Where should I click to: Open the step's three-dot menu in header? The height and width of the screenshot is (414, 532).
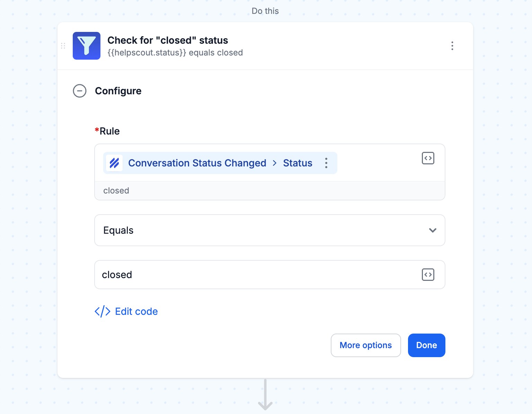point(452,46)
